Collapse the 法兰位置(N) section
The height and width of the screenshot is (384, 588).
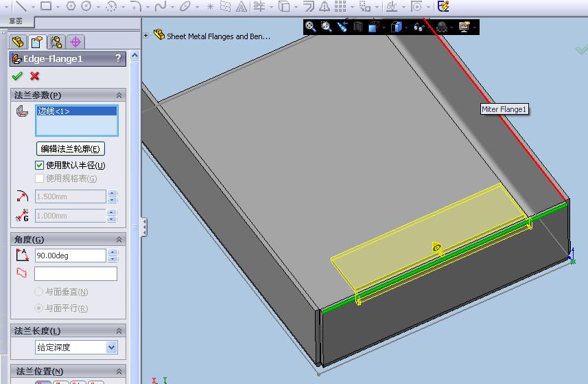coord(119,371)
